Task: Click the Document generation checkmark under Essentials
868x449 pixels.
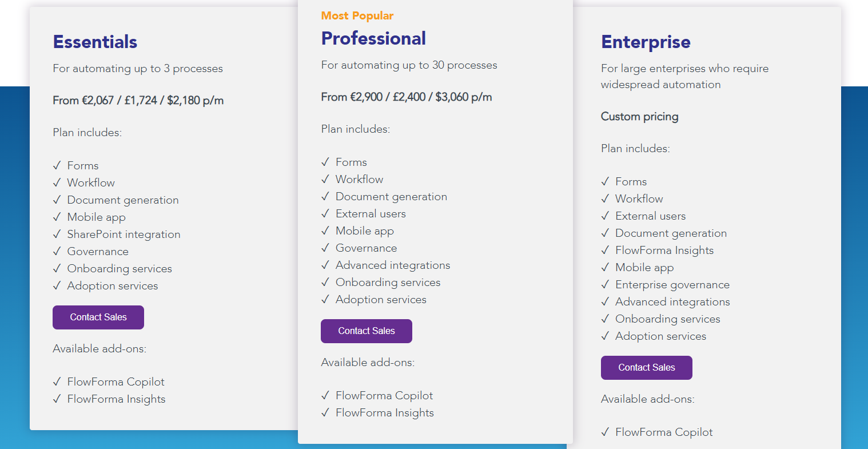Action: (x=56, y=200)
